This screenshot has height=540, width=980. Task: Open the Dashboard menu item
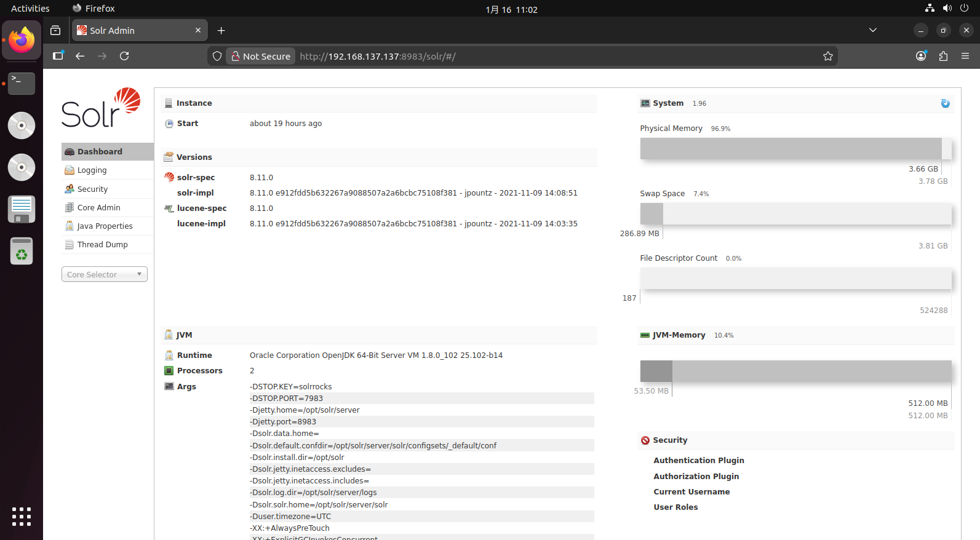click(x=108, y=151)
